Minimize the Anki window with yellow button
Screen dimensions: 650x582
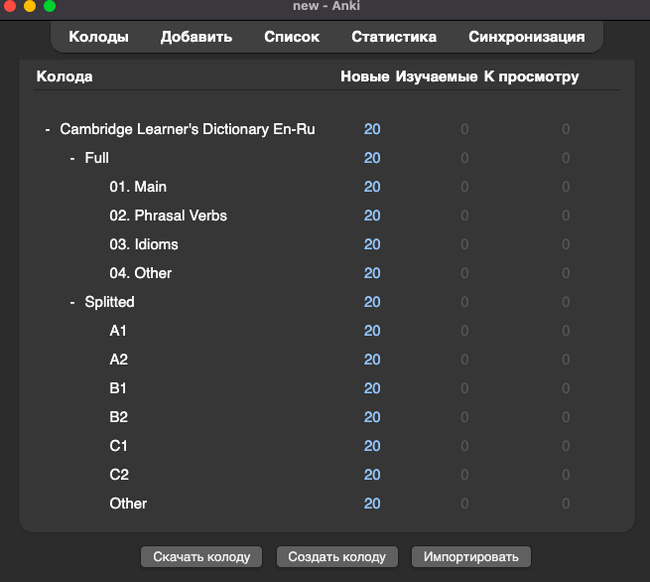pyautogui.click(x=30, y=6)
